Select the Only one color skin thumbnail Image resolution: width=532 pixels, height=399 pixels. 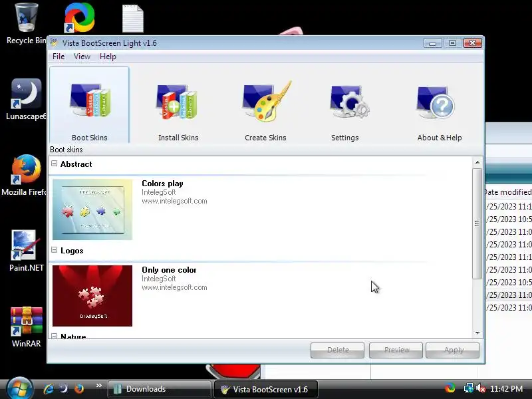point(92,296)
